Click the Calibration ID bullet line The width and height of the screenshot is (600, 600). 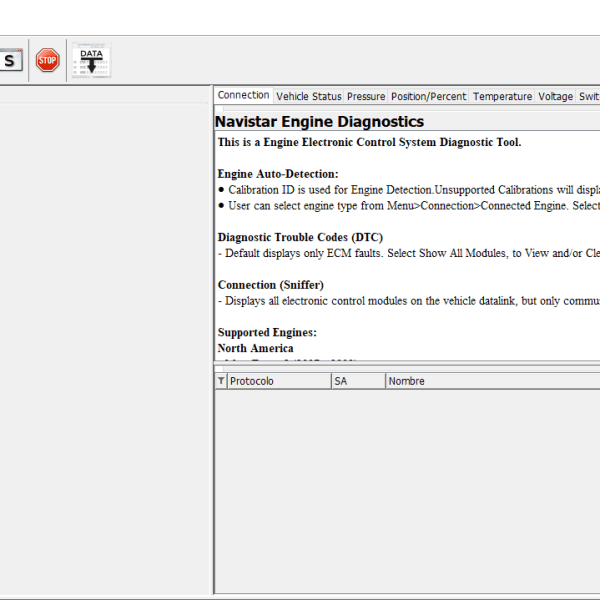point(409,190)
